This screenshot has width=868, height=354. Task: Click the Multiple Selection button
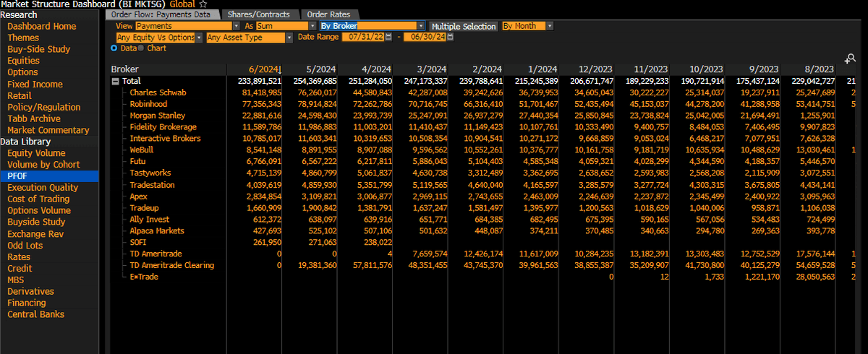tap(464, 26)
